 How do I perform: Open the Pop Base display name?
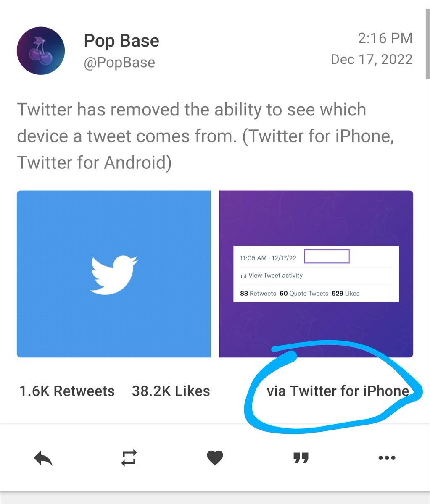tap(121, 41)
